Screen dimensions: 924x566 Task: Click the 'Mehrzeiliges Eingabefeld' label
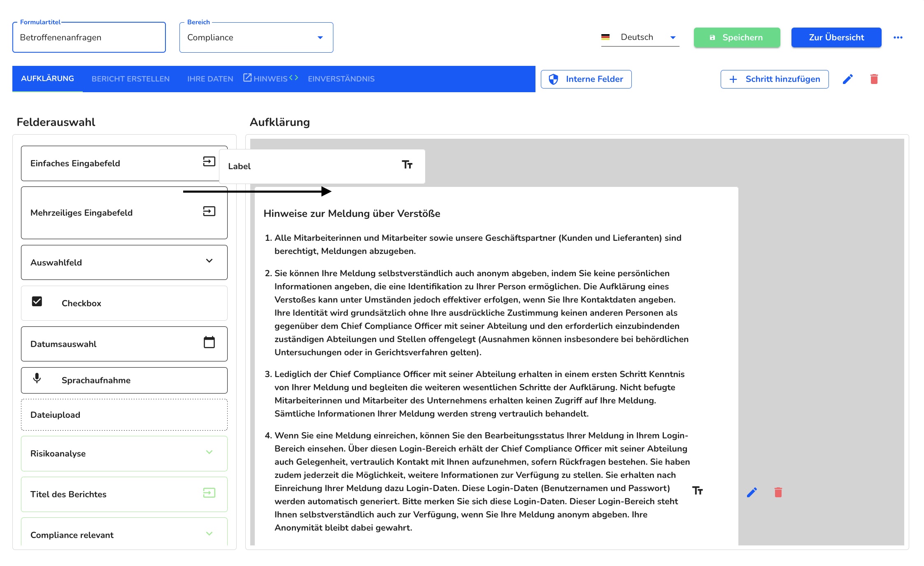click(81, 213)
